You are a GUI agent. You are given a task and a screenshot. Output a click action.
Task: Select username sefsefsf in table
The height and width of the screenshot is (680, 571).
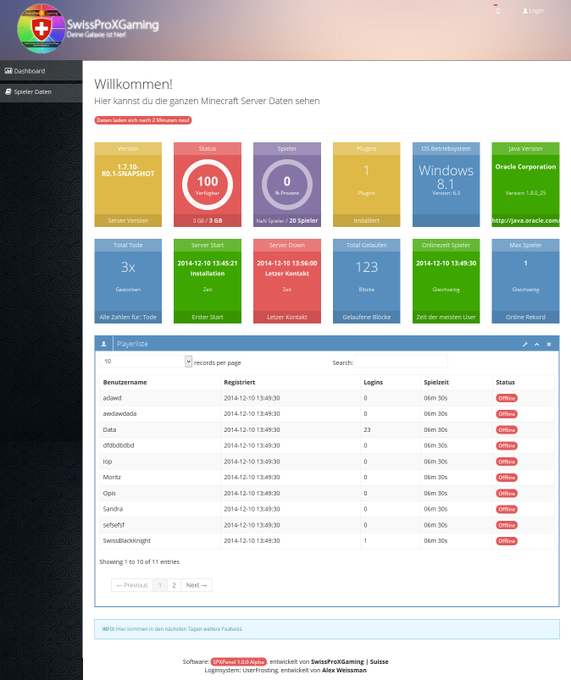pos(114,525)
